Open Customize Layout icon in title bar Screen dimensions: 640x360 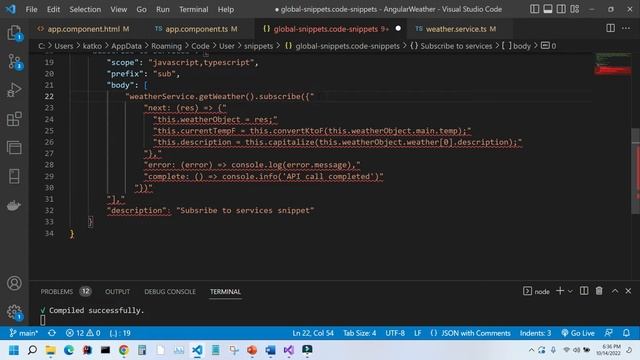[575, 9]
